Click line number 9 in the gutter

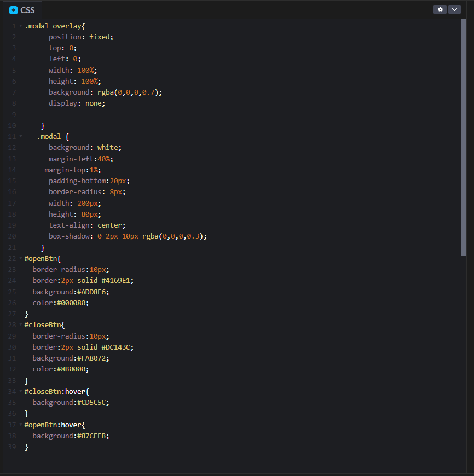point(14,115)
